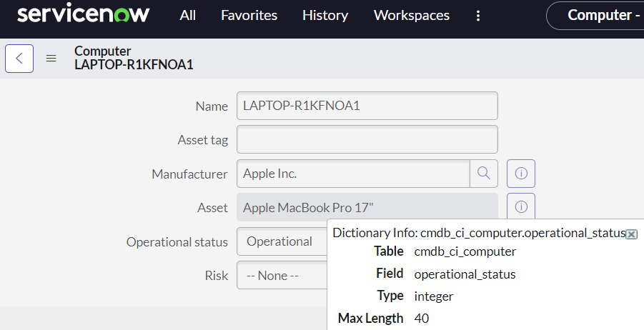Click the Operational status label
644x330 pixels.
click(x=177, y=241)
